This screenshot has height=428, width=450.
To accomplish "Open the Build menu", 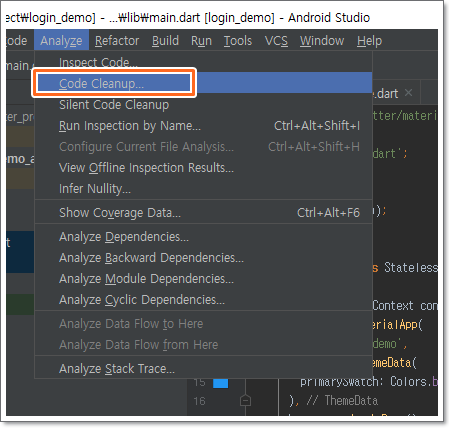I will click(x=165, y=41).
